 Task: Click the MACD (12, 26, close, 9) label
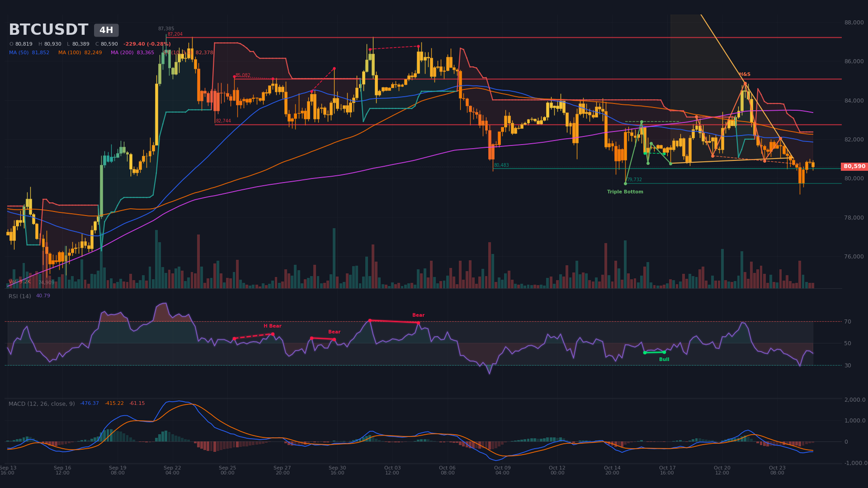click(42, 403)
